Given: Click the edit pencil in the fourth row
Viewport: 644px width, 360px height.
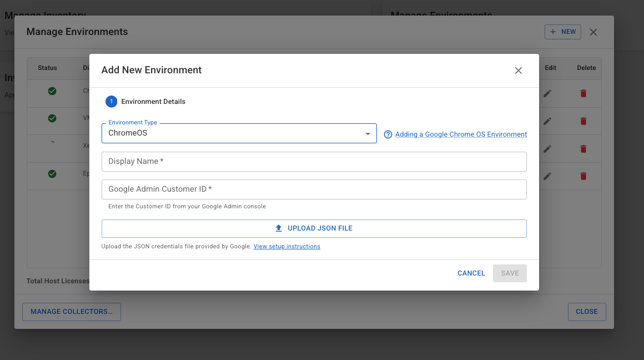Looking at the screenshot, I should coord(547,176).
